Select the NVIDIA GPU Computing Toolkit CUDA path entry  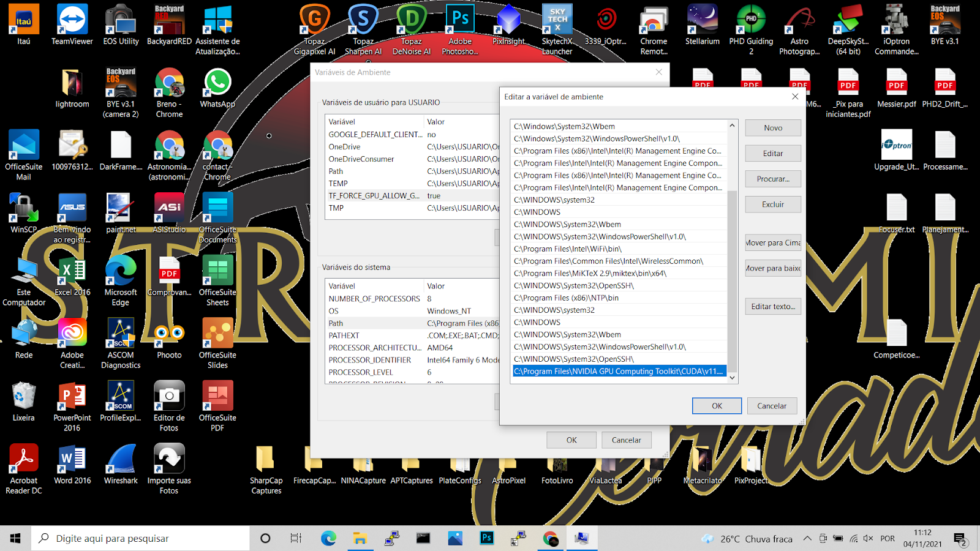(x=619, y=372)
